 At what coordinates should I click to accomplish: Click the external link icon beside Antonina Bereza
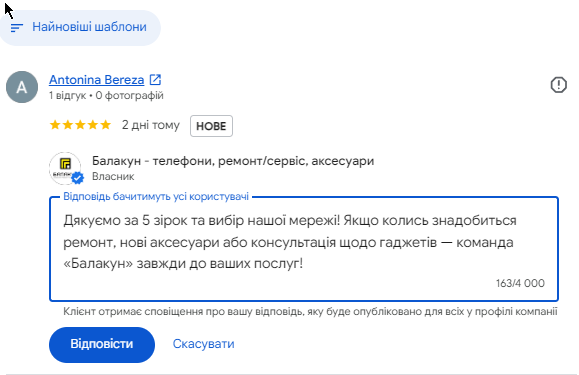point(155,79)
